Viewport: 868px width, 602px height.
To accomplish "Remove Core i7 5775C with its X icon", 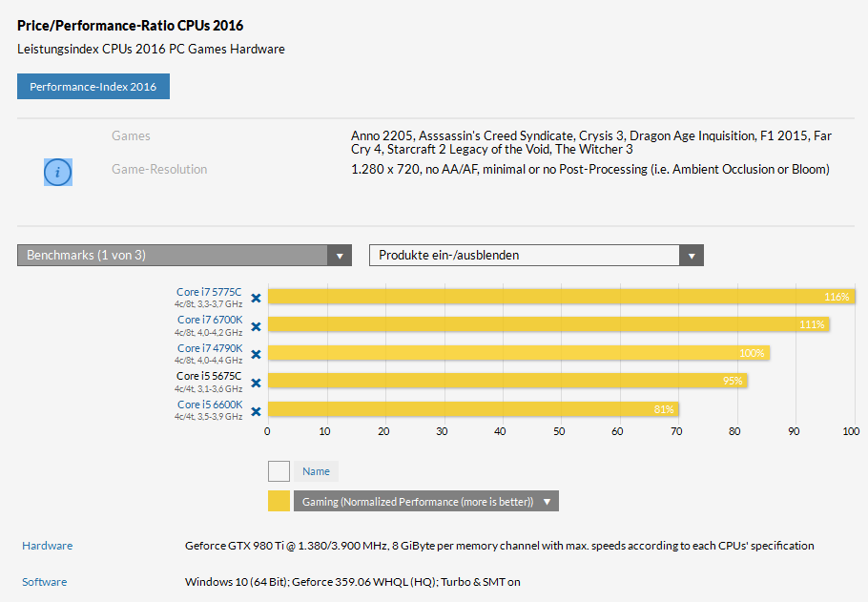I will (x=256, y=298).
